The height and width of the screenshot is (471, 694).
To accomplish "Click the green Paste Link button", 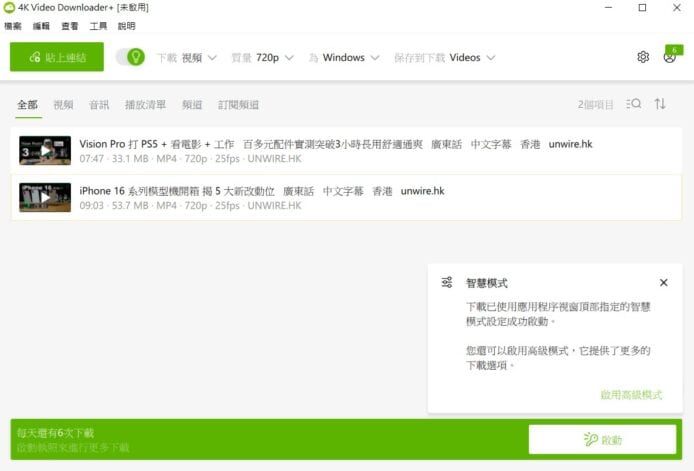I will (x=57, y=57).
